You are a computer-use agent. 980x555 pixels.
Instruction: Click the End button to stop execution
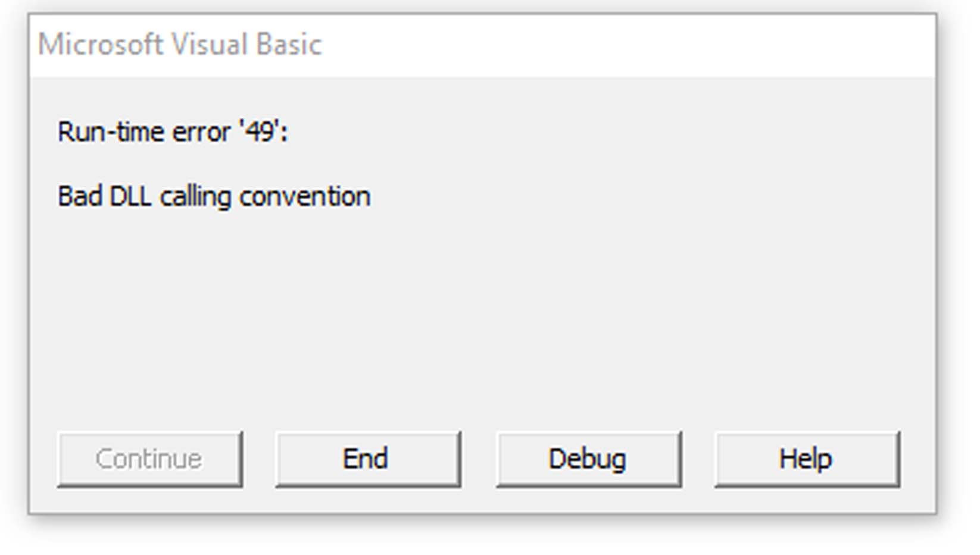point(367,458)
